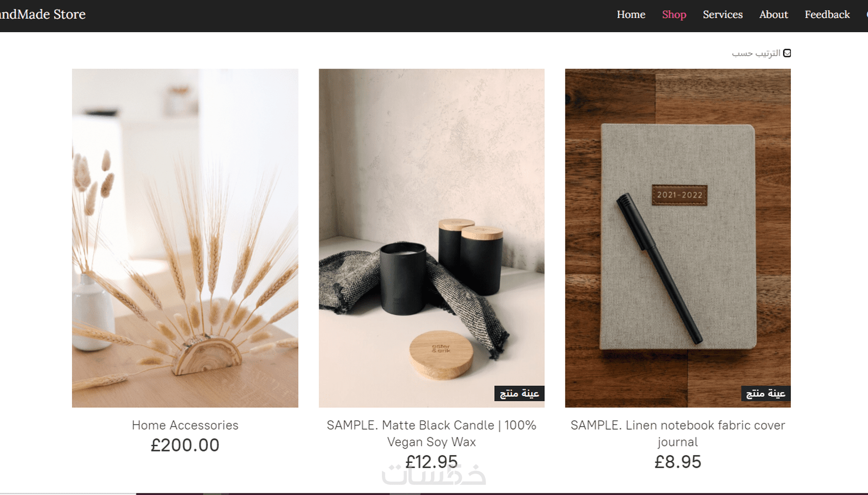The width and height of the screenshot is (868, 495).
Task: Click the HandMade Store logo text
Action: pos(42,14)
